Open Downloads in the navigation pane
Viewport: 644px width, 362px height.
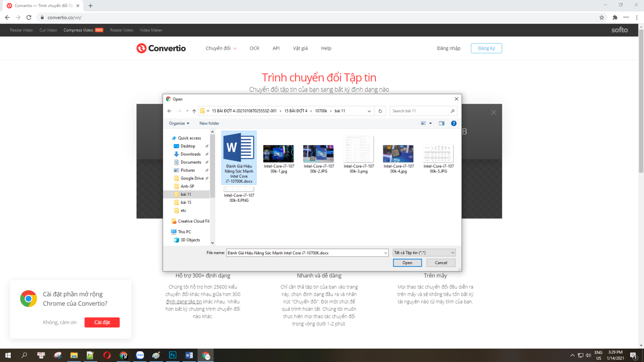[x=191, y=154]
